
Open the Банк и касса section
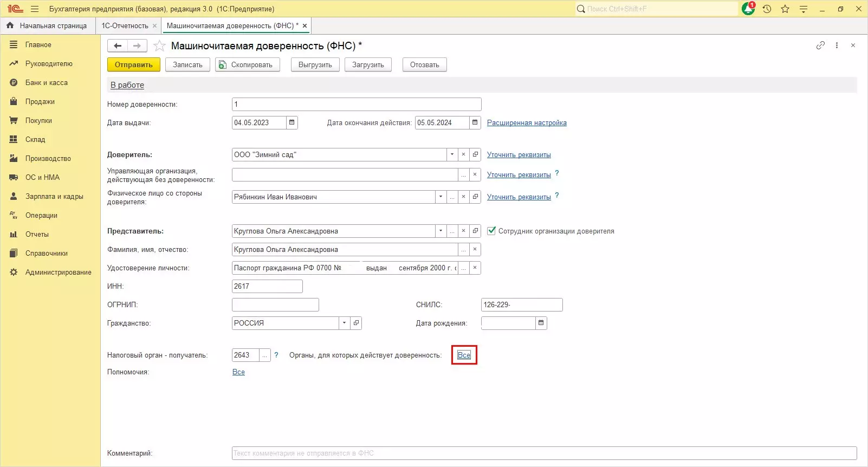tap(47, 83)
